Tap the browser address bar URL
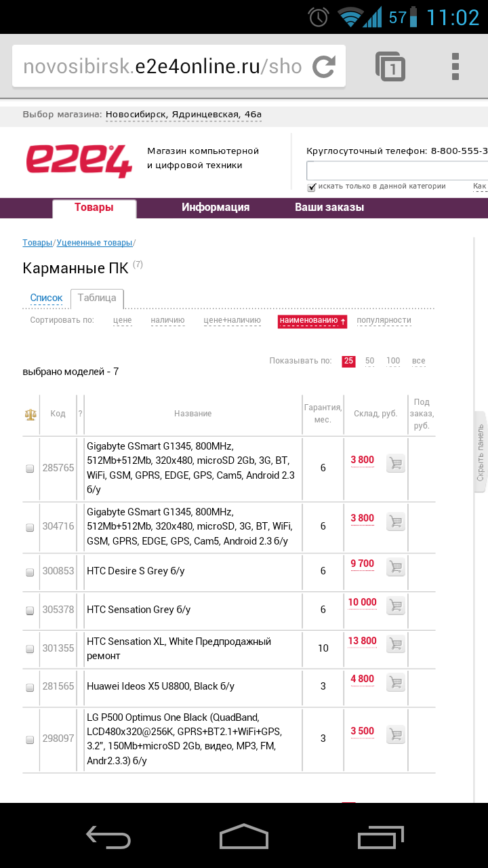Image resolution: width=488 pixels, height=868 pixels. tap(163, 66)
